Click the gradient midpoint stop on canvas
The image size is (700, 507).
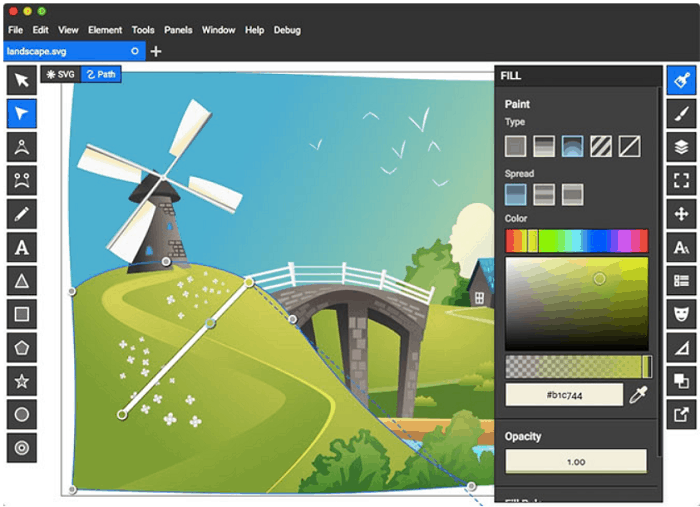coord(210,323)
